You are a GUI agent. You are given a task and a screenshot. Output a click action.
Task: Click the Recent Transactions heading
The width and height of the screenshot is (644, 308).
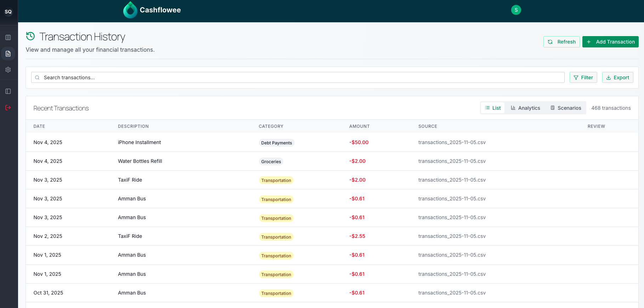tap(61, 108)
